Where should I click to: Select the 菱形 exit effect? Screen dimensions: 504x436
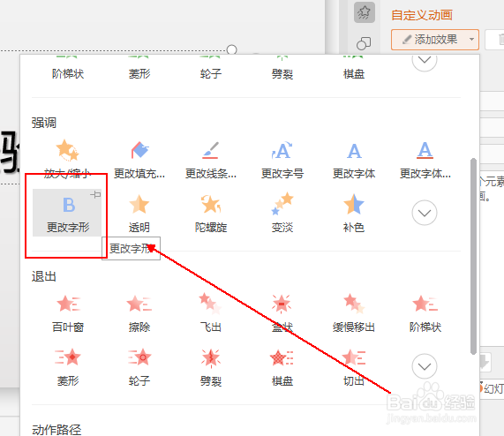point(68,367)
